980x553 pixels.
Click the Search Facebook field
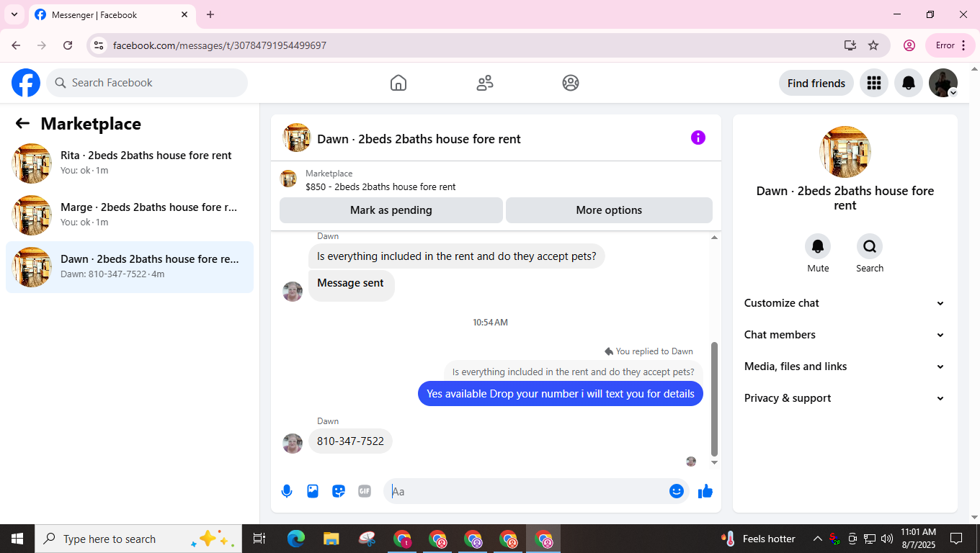click(x=147, y=83)
